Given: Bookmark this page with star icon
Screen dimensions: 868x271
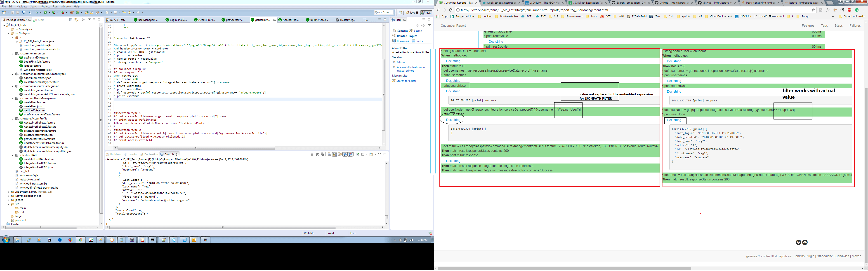Looking at the screenshot, I should (x=814, y=10).
